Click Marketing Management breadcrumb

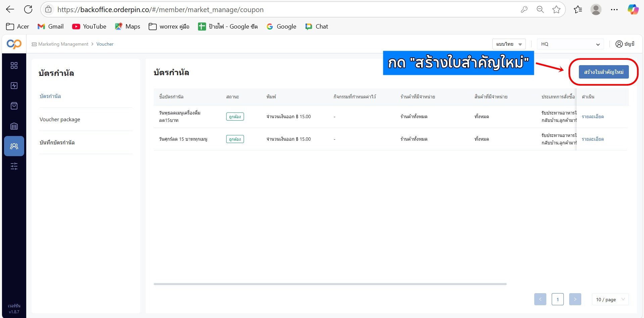pyautogui.click(x=63, y=44)
